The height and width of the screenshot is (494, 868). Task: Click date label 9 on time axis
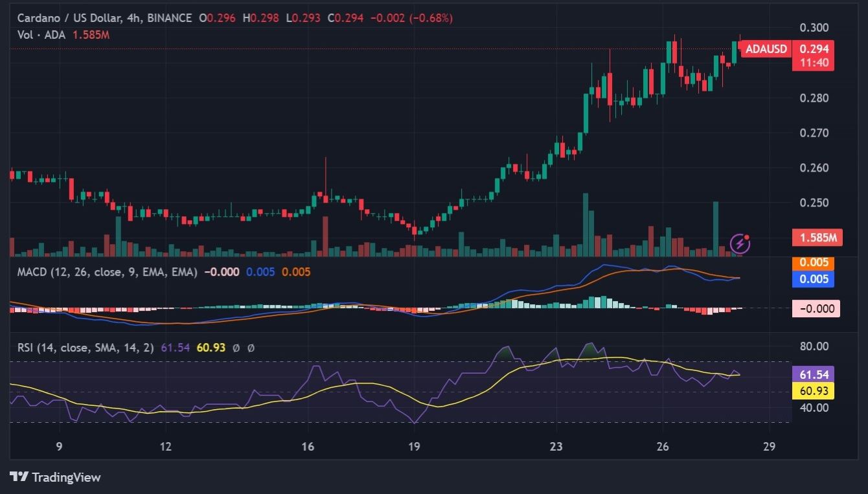[x=59, y=446]
